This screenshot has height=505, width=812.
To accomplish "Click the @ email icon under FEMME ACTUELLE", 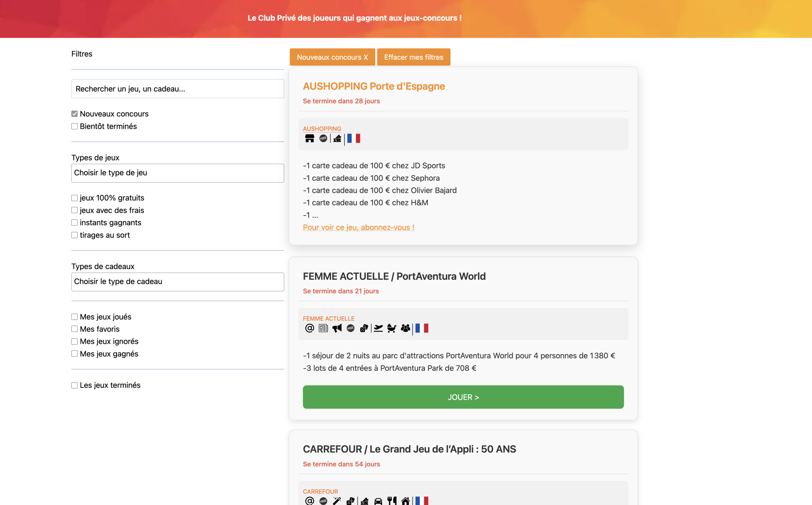I will tap(310, 328).
